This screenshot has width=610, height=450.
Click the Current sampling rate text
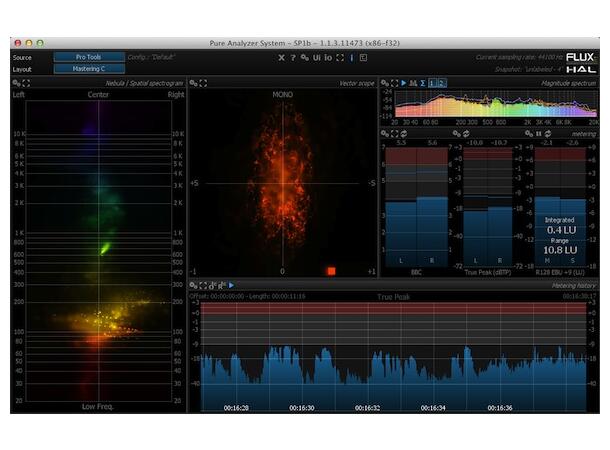pyautogui.click(x=519, y=57)
